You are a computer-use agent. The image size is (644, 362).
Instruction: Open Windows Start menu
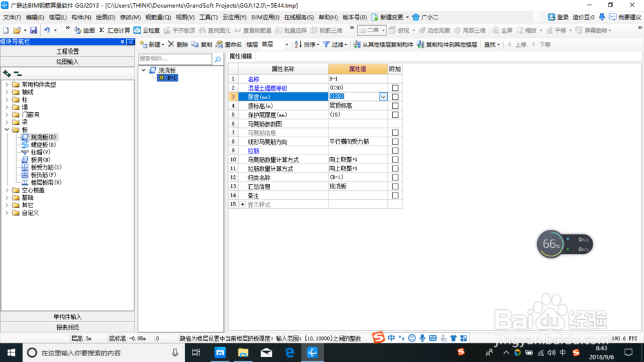pyautogui.click(x=11, y=352)
